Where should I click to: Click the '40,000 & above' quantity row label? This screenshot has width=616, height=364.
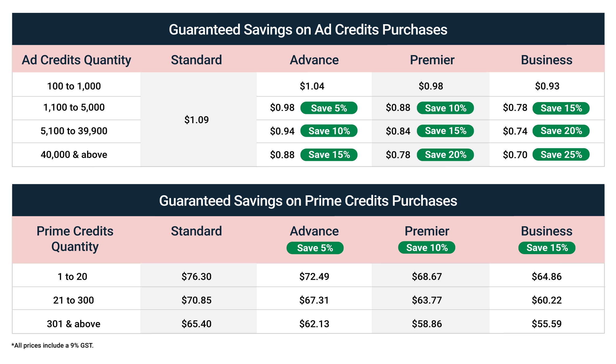74,154
